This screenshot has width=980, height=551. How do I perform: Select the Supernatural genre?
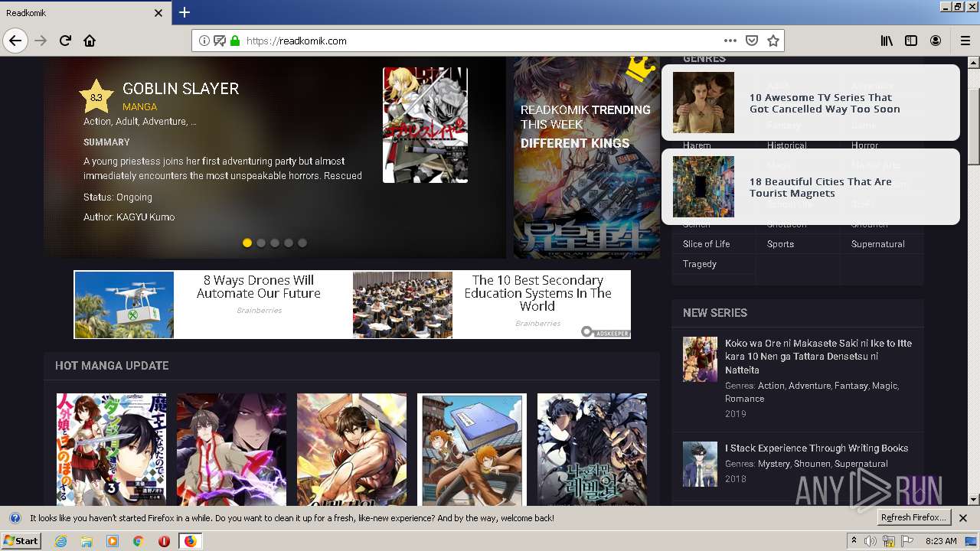click(x=877, y=244)
